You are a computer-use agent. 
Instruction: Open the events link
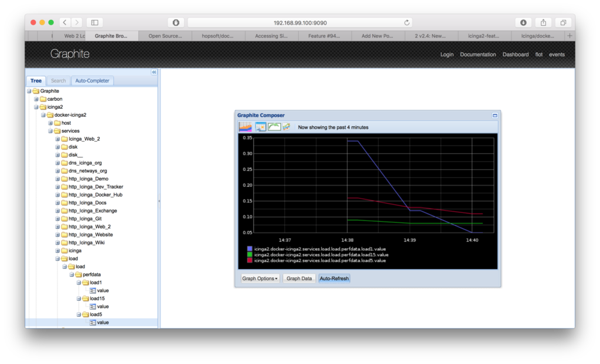tap(557, 54)
